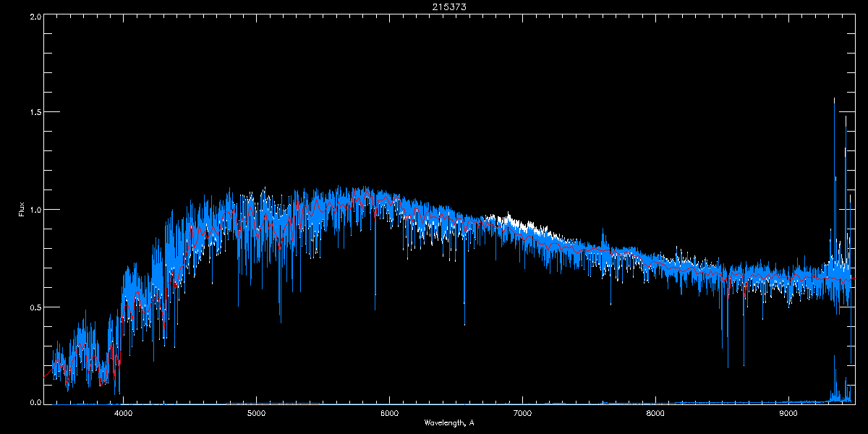The width and height of the screenshot is (868, 434).
Task: Click the 0.0 flux tick label
Action: 34,402
